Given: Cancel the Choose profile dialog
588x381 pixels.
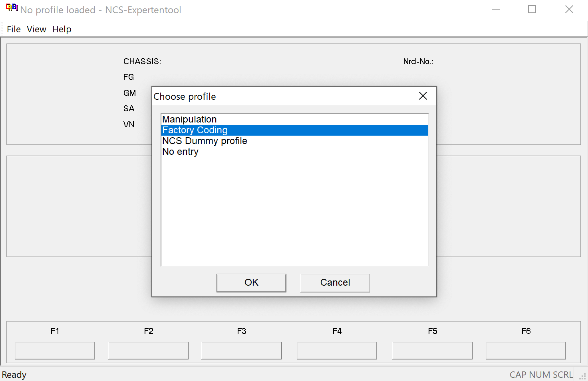Looking at the screenshot, I should [x=335, y=282].
